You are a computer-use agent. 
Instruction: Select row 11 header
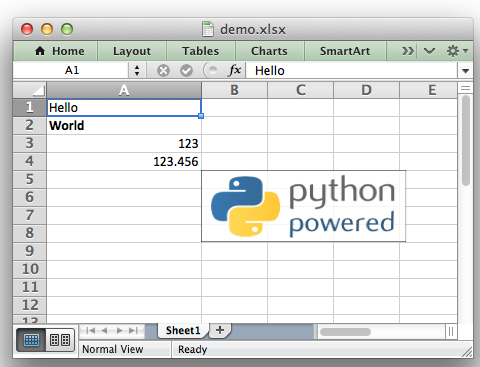[30, 287]
